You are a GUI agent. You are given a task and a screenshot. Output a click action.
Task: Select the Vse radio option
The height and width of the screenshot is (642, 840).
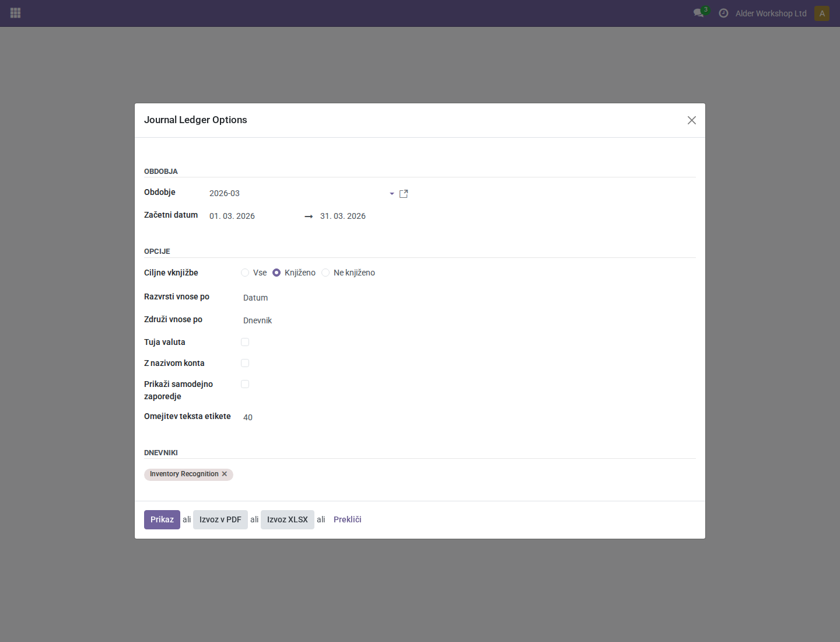click(x=245, y=273)
